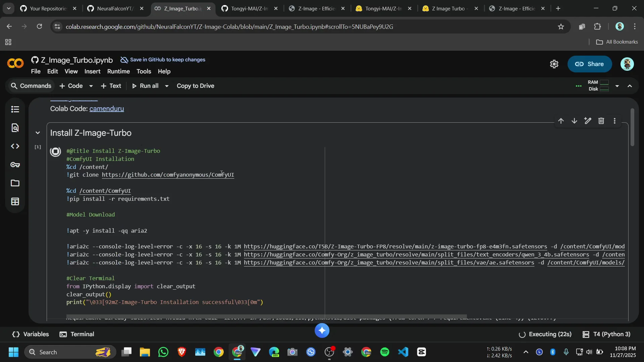Viewport: 644px width, 362px height.
Task: Collapse the Install Z-Image-Turbo section
Action: tap(38, 132)
